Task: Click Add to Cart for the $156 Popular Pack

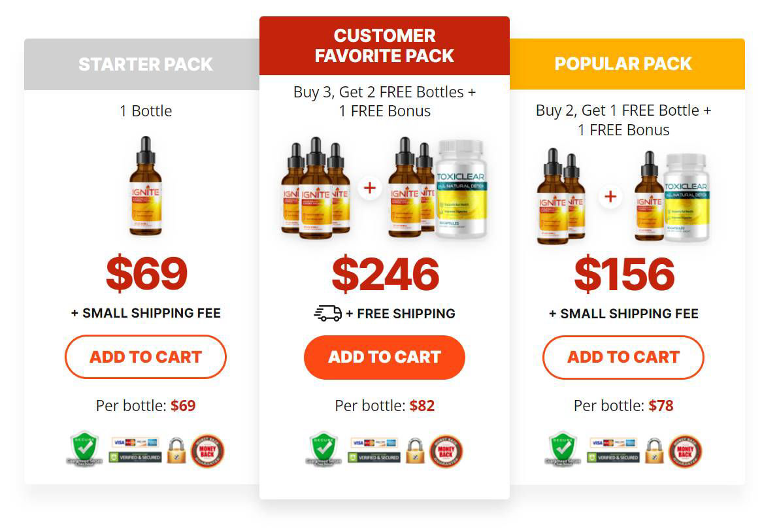Action: [x=623, y=357]
